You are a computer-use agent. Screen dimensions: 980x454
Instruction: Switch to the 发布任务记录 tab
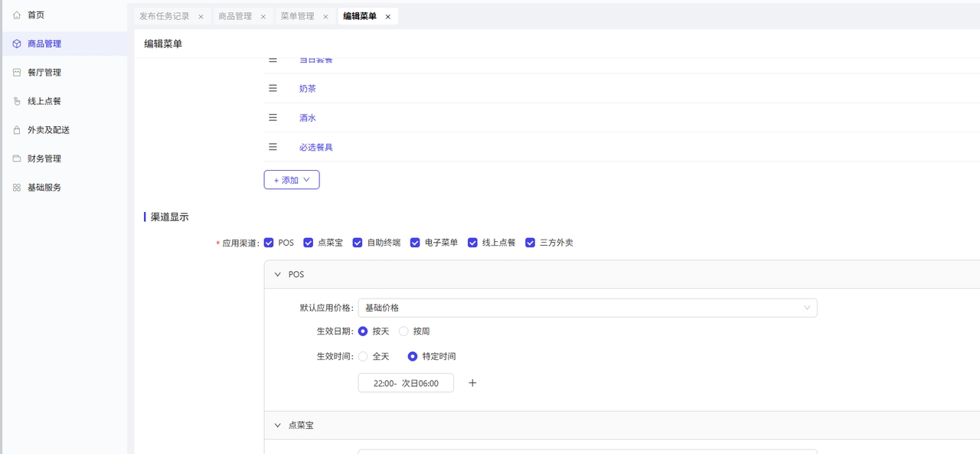164,16
